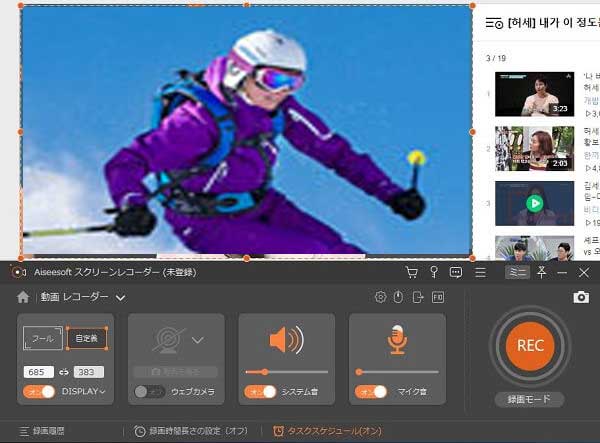Select 自定義 custom region mode

(x=87, y=338)
